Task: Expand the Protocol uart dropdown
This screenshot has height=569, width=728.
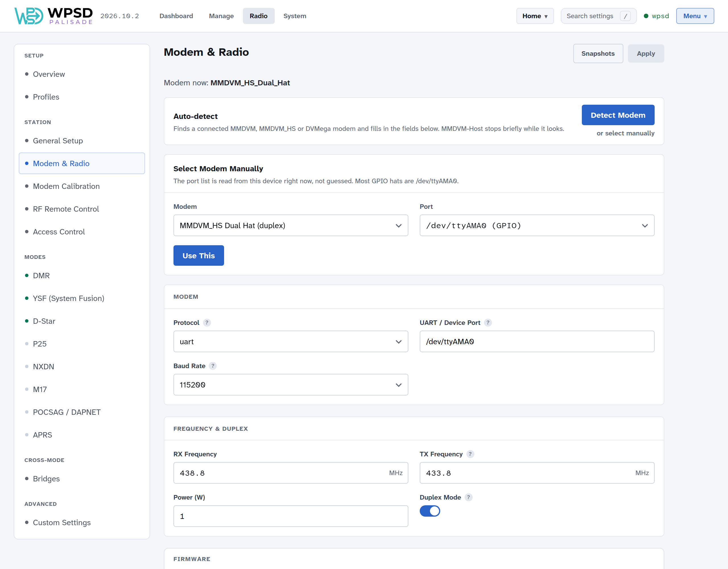Action: [x=291, y=341]
